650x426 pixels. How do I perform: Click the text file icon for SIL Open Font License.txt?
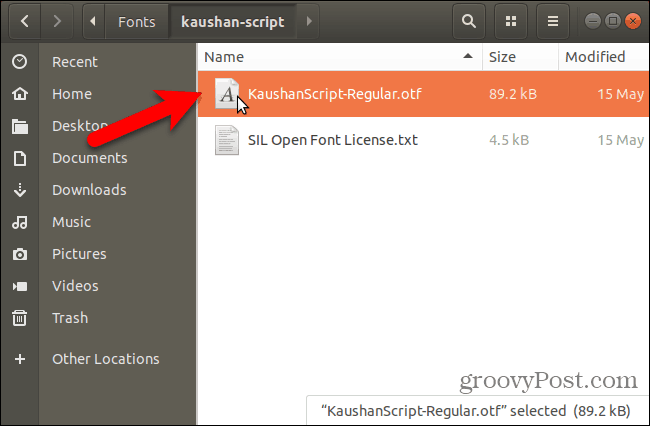pyautogui.click(x=227, y=140)
